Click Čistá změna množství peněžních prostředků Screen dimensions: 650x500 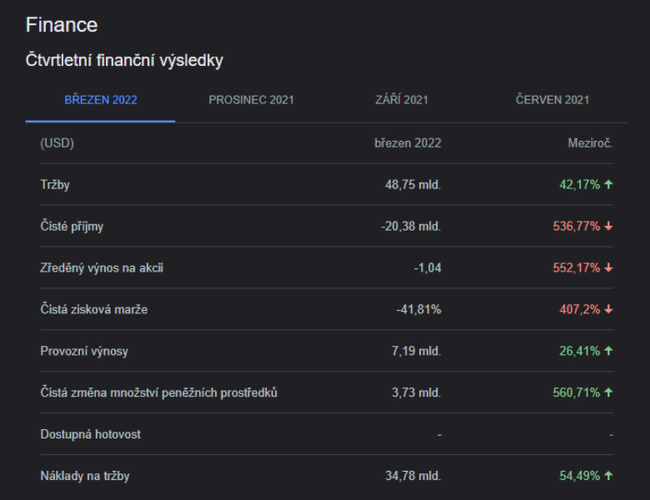(x=158, y=393)
